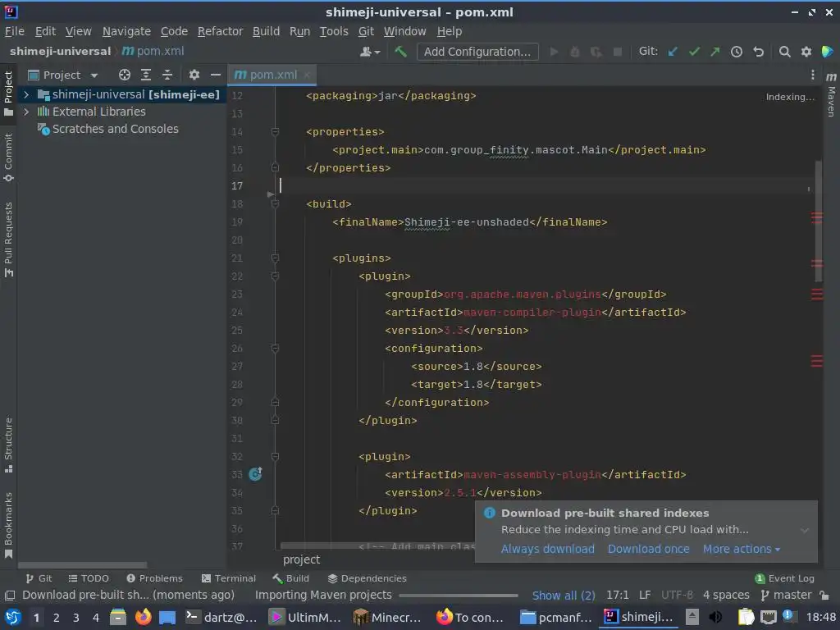
Task: Click the read-only lock icon in status bar
Action: pyautogui.click(x=824, y=596)
